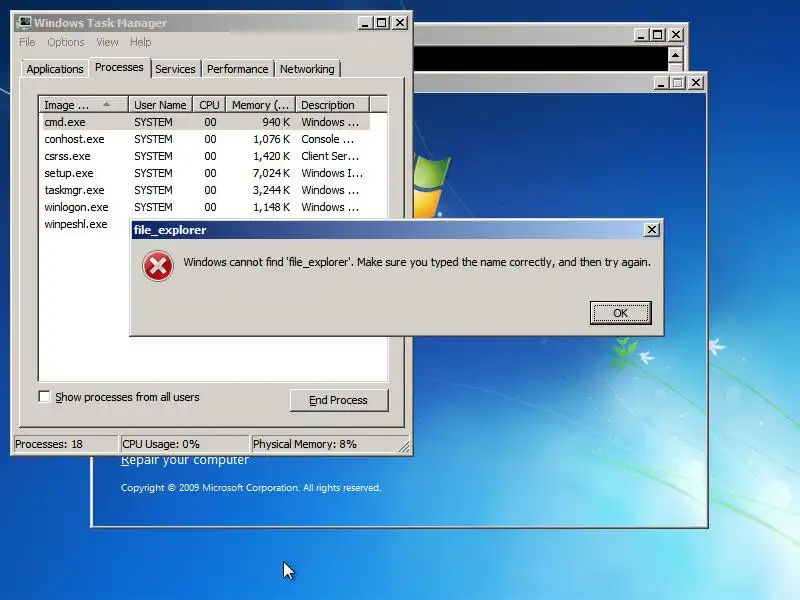
Task: Sort by CPU column header
Action: [x=209, y=105]
